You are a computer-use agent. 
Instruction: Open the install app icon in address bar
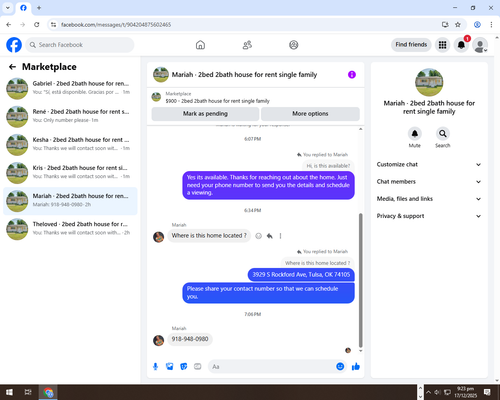pyautogui.click(x=445, y=25)
